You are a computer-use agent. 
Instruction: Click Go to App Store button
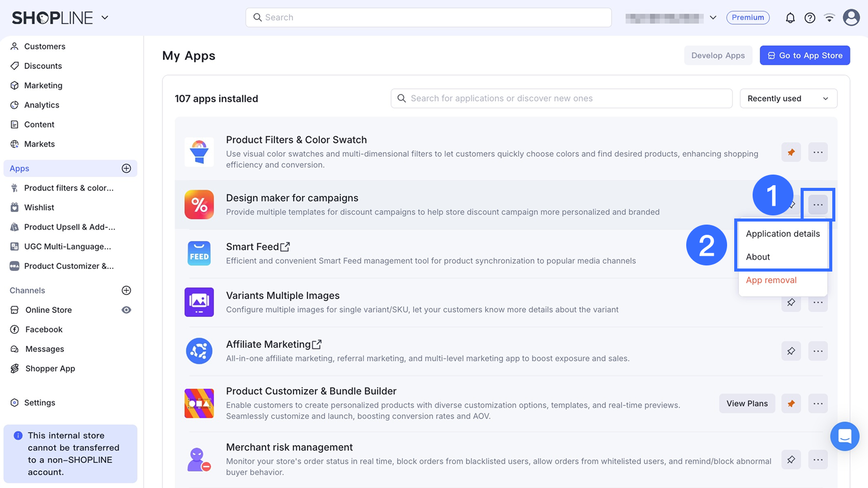(805, 56)
